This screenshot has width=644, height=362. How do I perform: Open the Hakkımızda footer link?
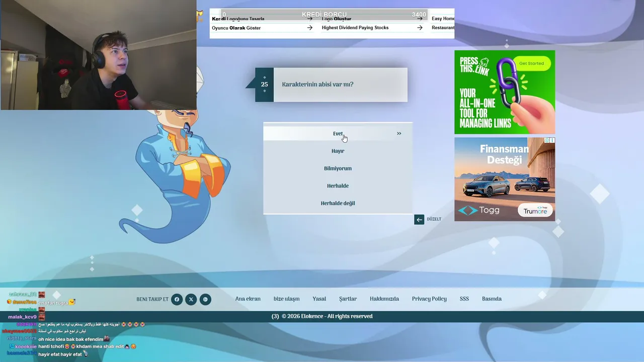click(384, 299)
